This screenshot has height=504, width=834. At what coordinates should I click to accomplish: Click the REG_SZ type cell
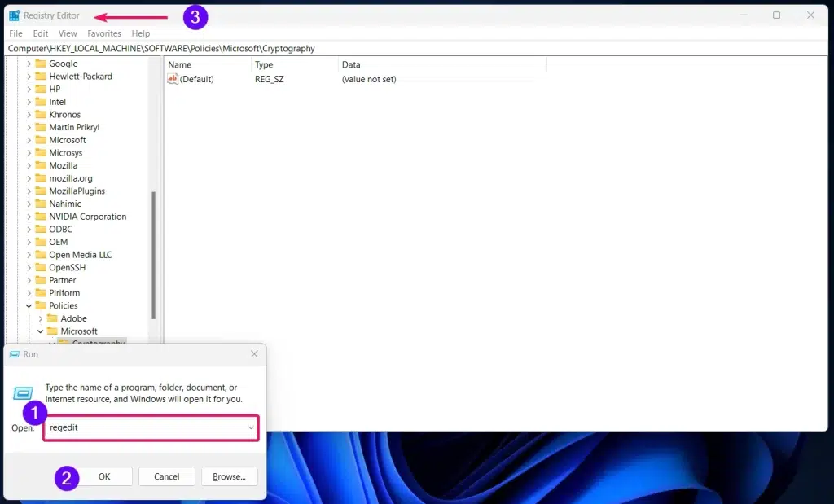tap(269, 79)
